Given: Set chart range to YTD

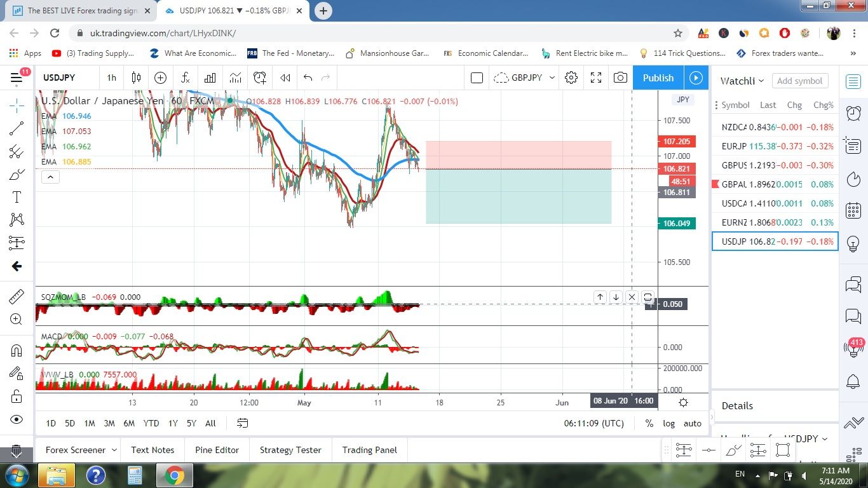Looking at the screenshot, I should 151,423.
